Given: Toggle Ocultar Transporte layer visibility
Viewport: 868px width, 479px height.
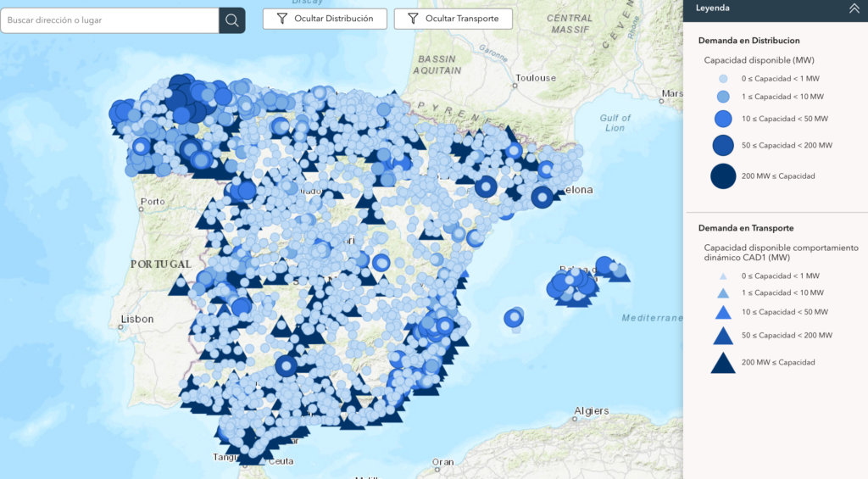Looking at the screenshot, I should [453, 19].
